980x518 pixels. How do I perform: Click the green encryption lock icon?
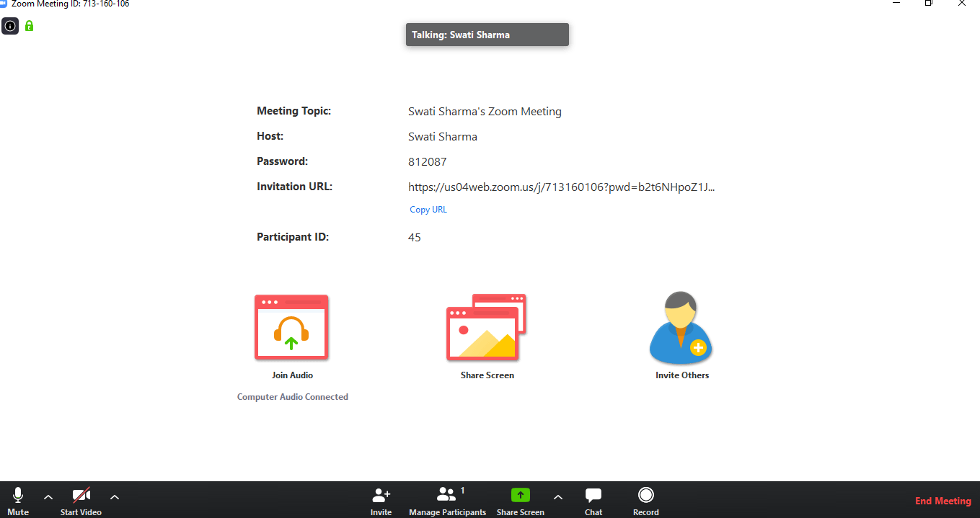(x=29, y=26)
